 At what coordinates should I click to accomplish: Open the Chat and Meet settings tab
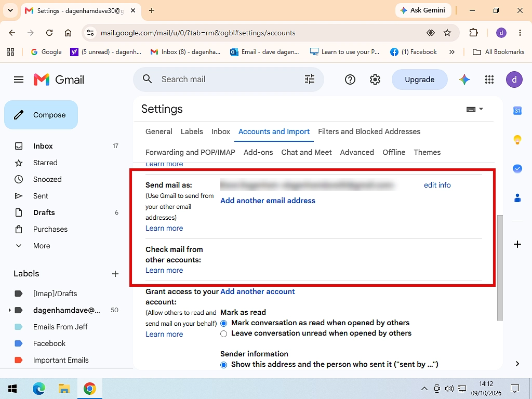click(307, 152)
